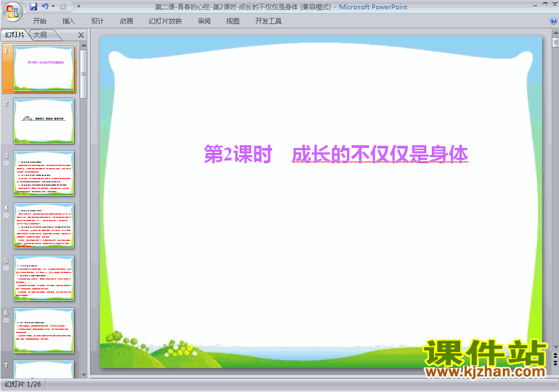The image size is (559, 392).
Task: Click the slide title text 第2课时
Action: click(x=238, y=154)
